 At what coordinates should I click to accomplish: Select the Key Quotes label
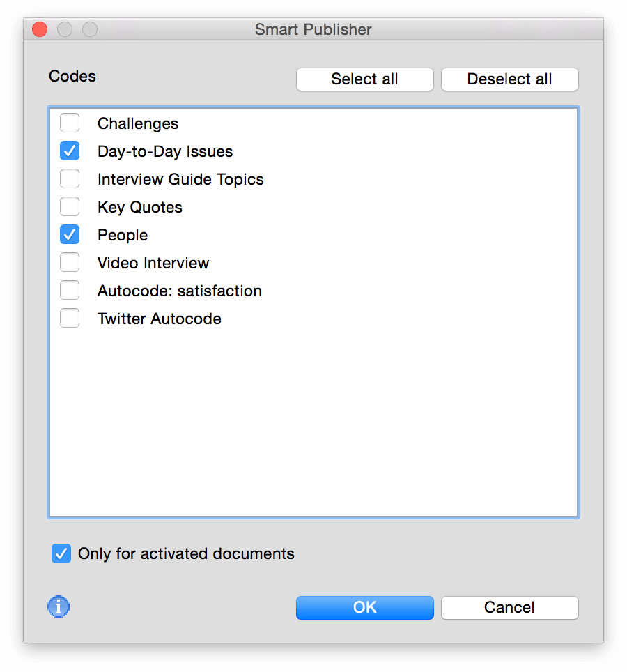pos(140,208)
